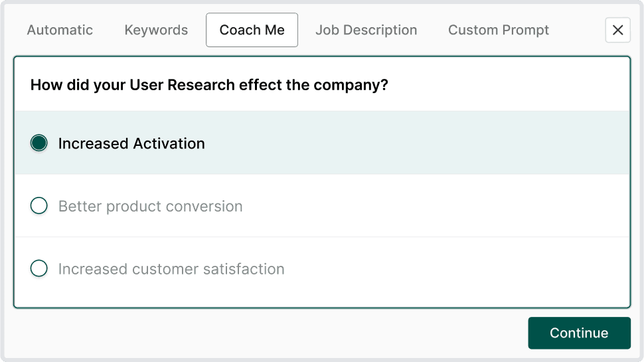Click the blank footer area left of Continue
The height and width of the screenshot is (362, 644).
point(266,333)
